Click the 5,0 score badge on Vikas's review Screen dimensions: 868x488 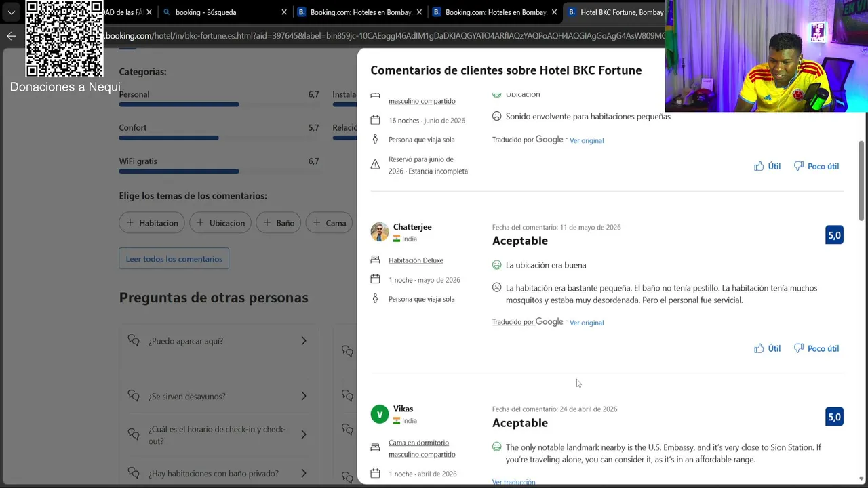tap(834, 417)
